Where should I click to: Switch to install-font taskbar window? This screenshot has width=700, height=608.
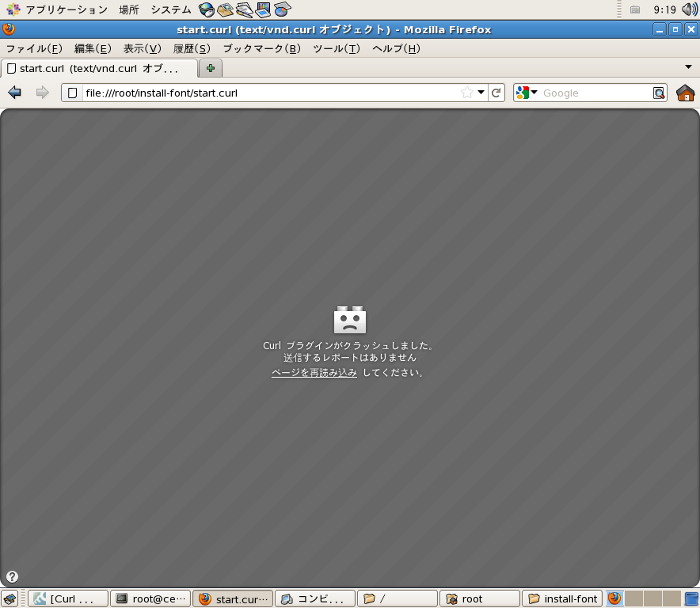pyautogui.click(x=562, y=598)
